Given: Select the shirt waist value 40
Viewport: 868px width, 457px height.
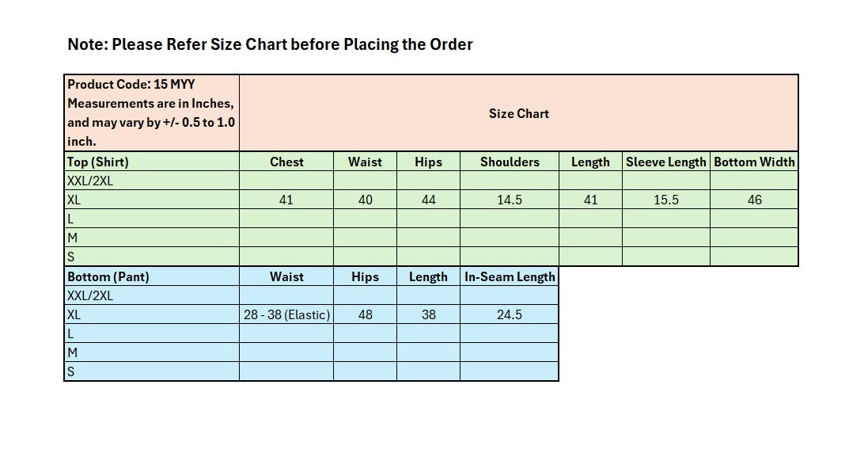Looking at the screenshot, I should click(365, 200).
